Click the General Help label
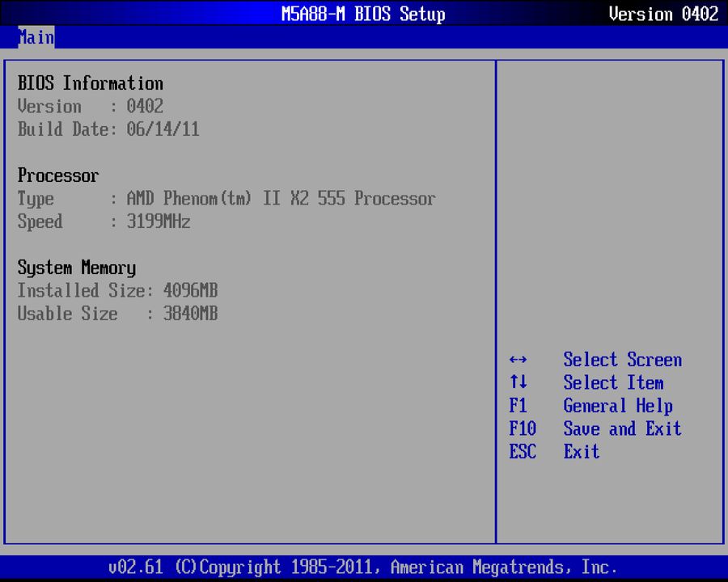 [618, 406]
